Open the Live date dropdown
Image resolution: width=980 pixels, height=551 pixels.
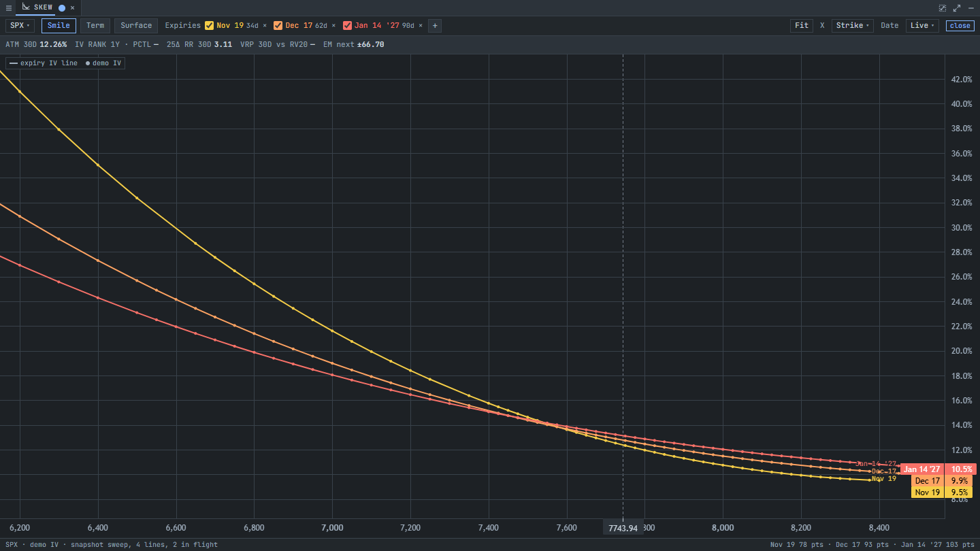pyautogui.click(x=921, y=26)
